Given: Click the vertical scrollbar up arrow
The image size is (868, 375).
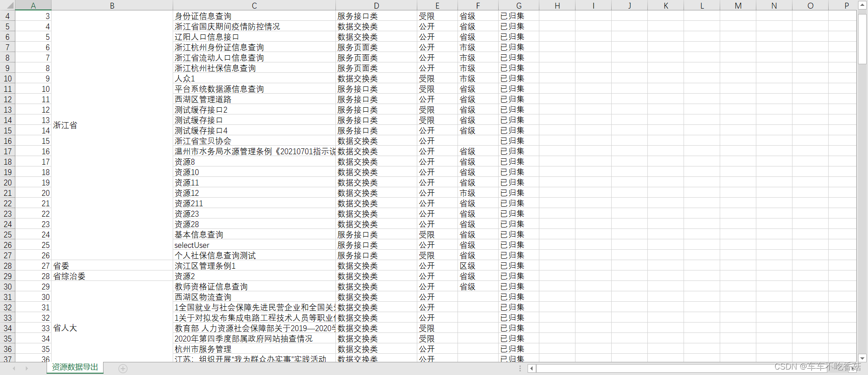Looking at the screenshot, I should coord(862,6).
